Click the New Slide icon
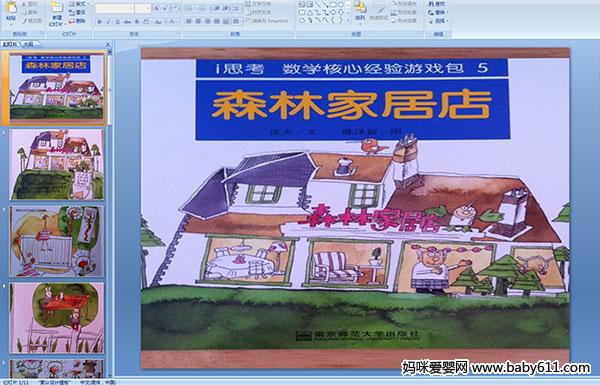The width and height of the screenshot is (600, 385). point(57,13)
